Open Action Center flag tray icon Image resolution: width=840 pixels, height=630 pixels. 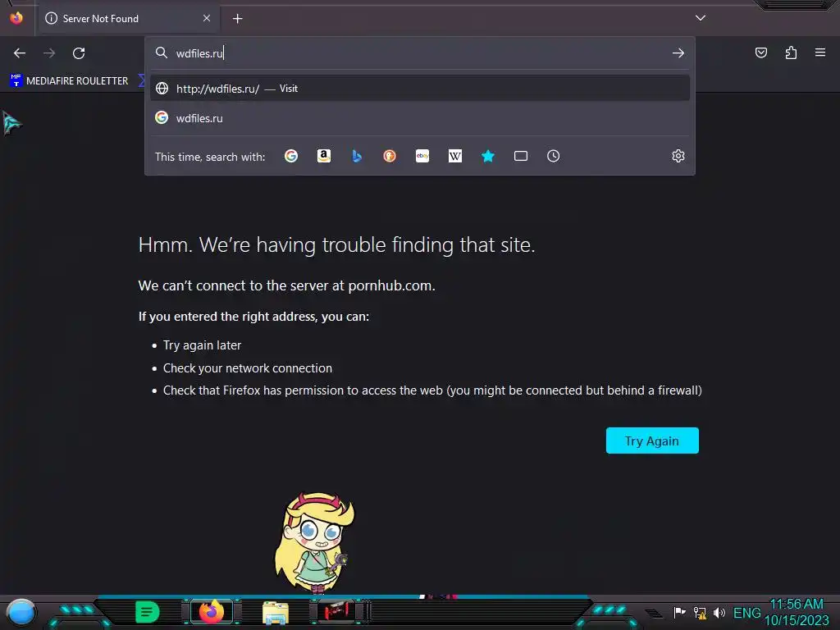pyautogui.click(x=679, y=612)
